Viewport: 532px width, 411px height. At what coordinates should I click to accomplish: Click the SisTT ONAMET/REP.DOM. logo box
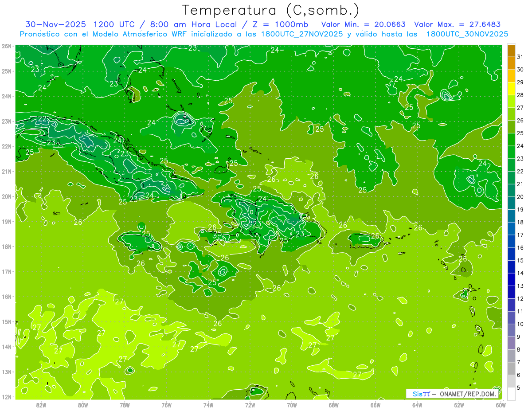click(452, 393)
